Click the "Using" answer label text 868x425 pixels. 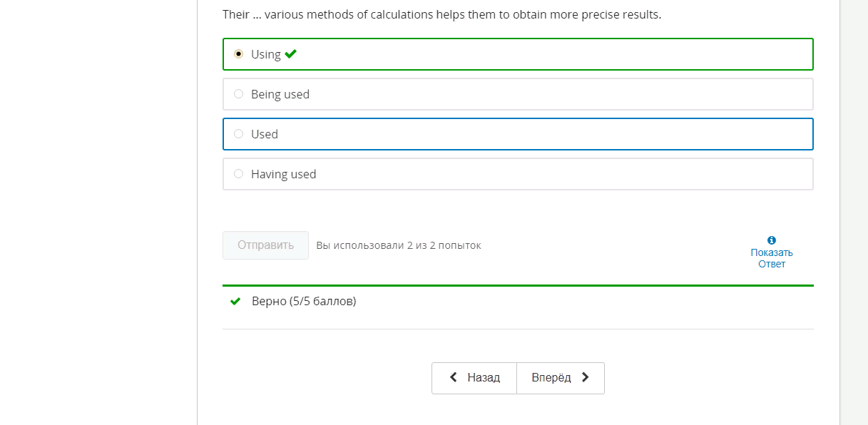[266, 54]
